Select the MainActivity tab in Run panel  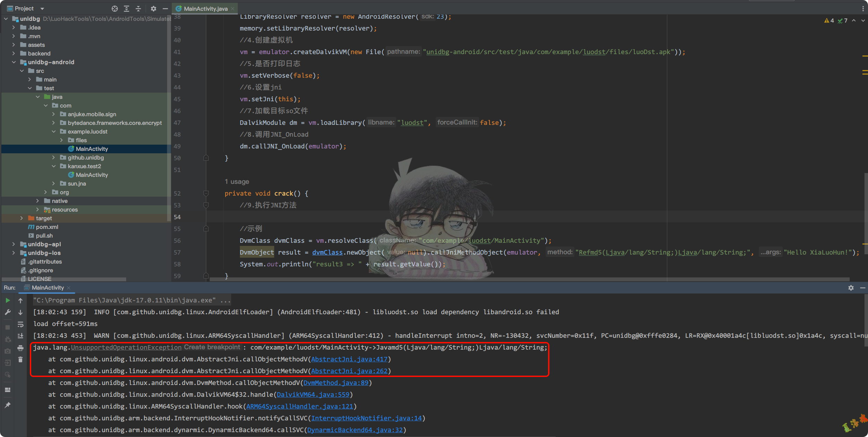47,288
